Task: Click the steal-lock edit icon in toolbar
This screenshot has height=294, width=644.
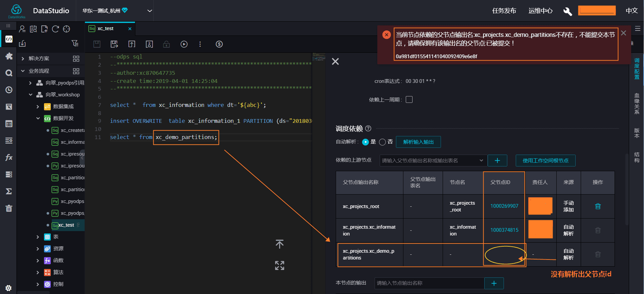Action: (x=149, y=44)
